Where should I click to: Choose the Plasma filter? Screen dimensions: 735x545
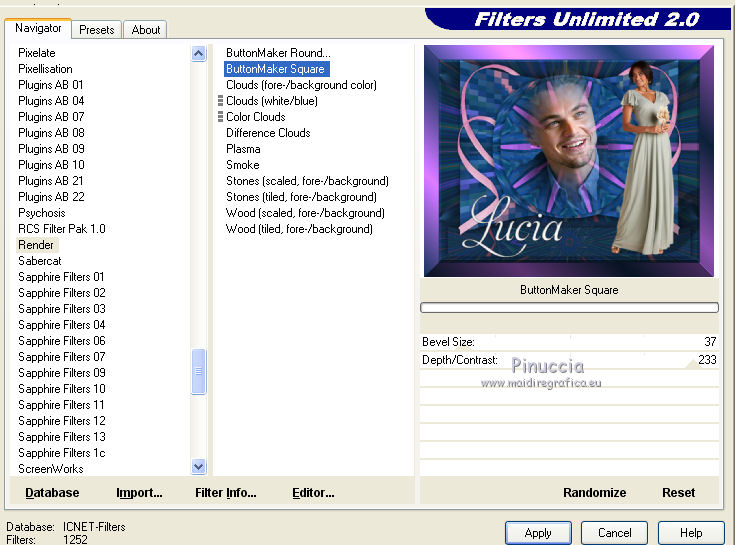click(243, 149)
